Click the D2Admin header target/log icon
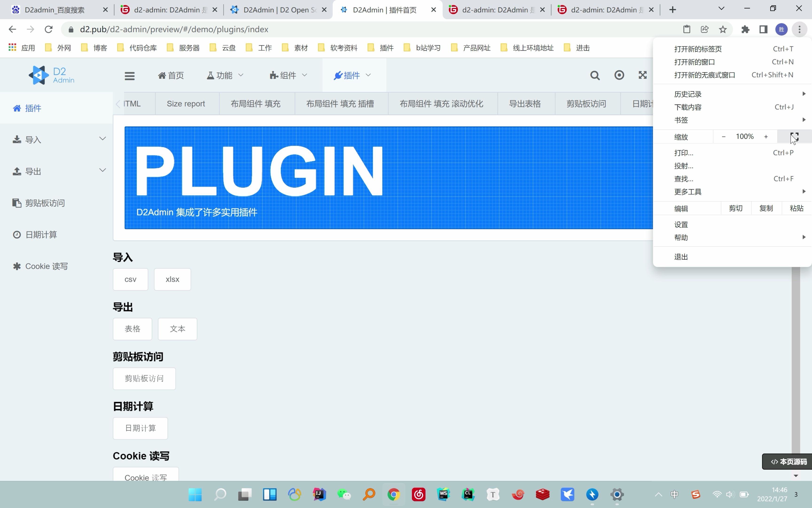812x508 pixels. click(619, 75)
